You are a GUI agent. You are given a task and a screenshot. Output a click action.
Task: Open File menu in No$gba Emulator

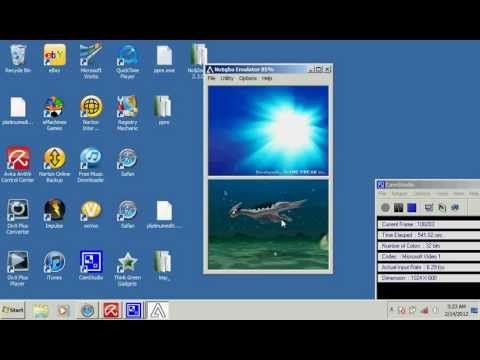coord(212,78)
